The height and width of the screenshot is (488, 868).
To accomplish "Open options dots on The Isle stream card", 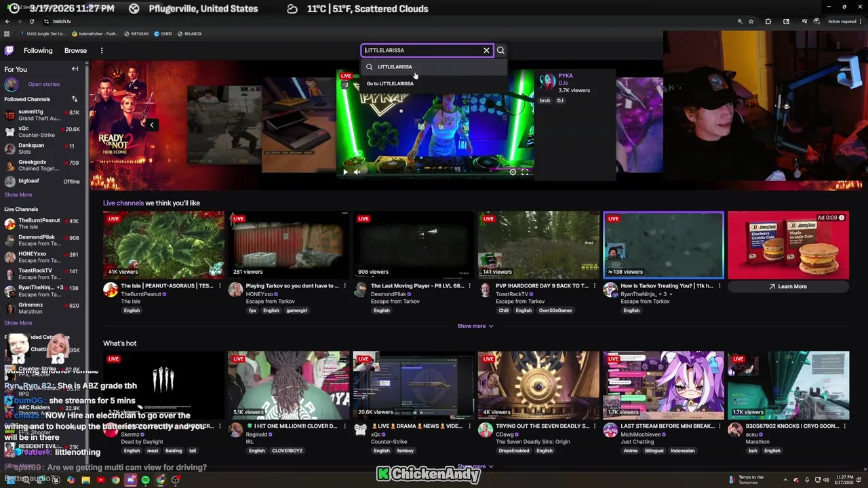I will 220,286.
